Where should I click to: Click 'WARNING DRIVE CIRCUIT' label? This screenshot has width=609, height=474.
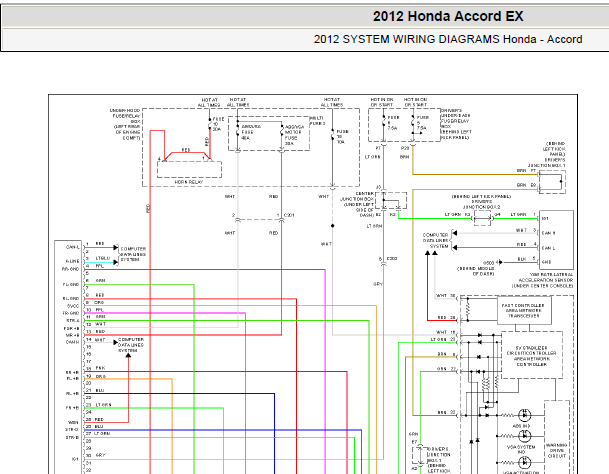pos(557,450)
